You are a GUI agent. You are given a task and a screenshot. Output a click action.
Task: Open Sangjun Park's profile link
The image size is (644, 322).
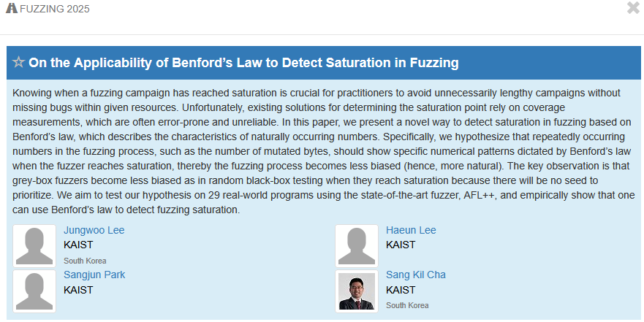(94, 275)
